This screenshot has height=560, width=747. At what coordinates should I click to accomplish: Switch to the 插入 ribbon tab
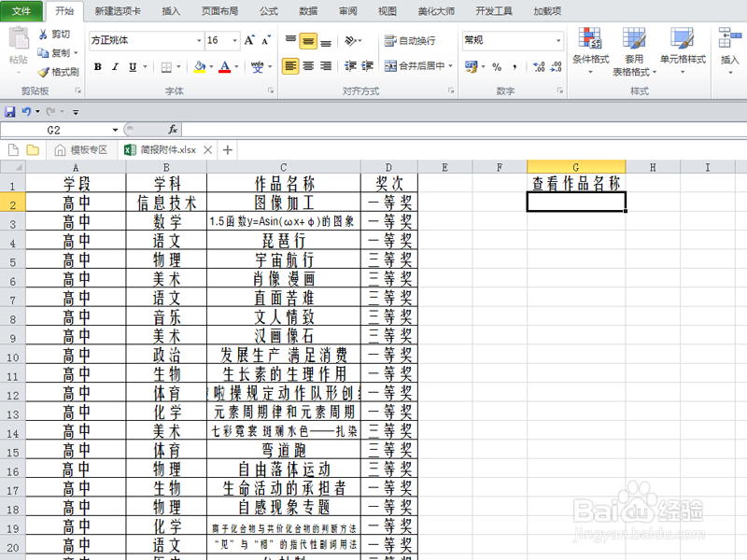click(x=171, y=11)
